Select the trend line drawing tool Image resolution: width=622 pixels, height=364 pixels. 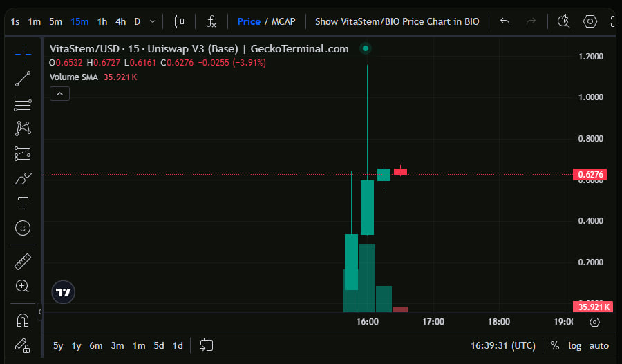[x=23, y=79]
